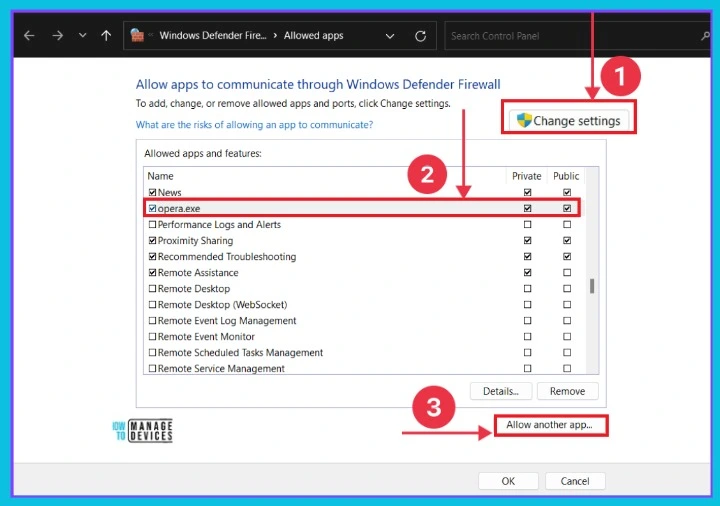Select the Remote Service Management row text
720x506 pixels.
tap(221, 369)
